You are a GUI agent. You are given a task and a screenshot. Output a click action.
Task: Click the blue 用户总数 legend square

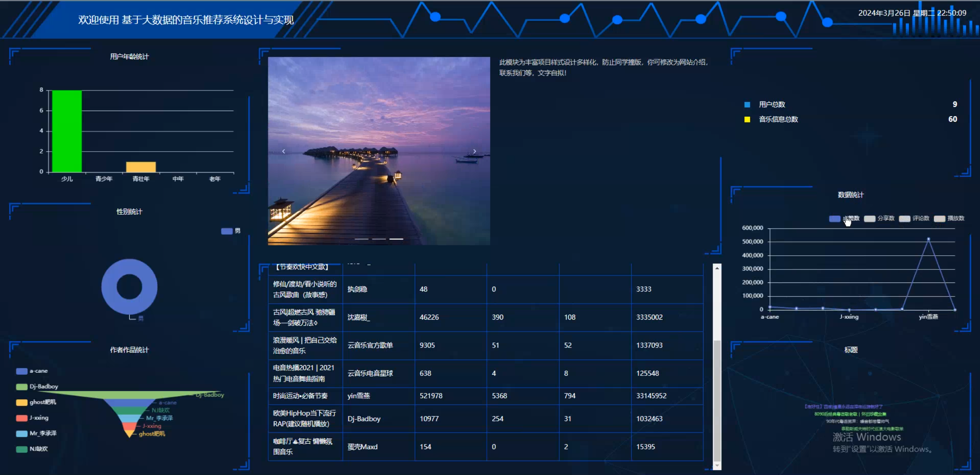click(747, 104)
